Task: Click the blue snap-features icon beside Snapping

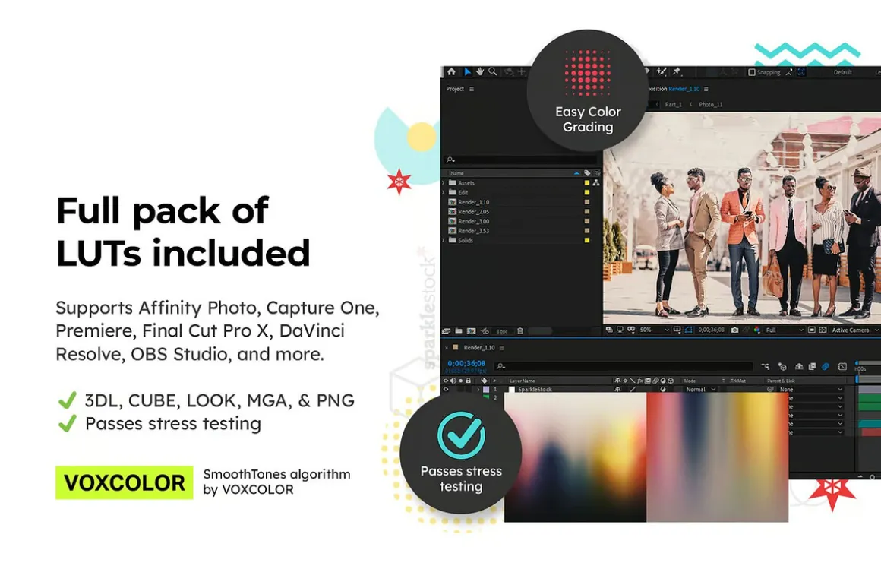Action: (x=801, y=72)
